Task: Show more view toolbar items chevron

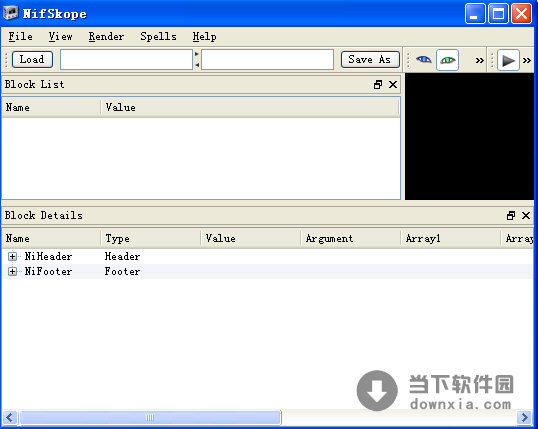Action: tap(479, 61)
